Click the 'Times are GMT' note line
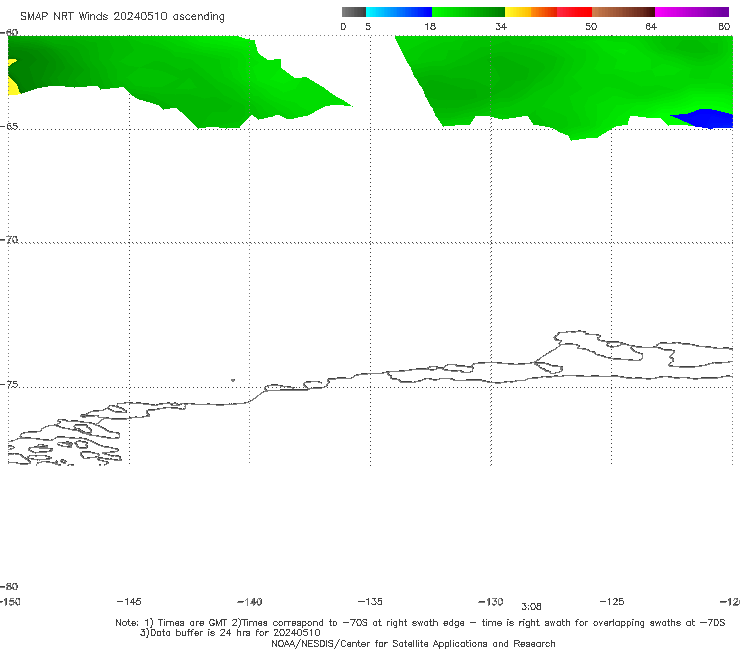The width and height of the screenshot is (740, 650). pyautogui.click(x=420, y=623)
